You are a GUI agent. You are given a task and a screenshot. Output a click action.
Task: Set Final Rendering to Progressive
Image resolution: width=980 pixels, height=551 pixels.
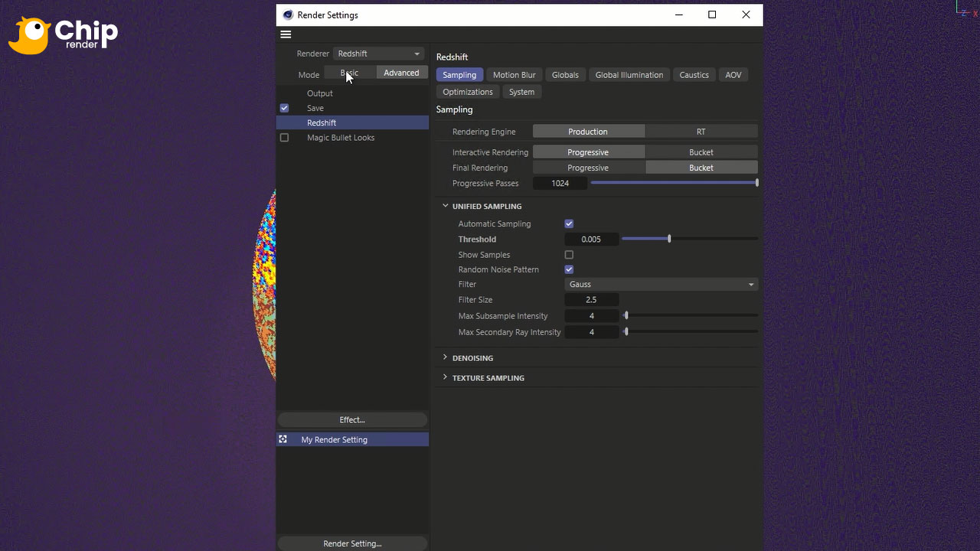coord(589,168)
